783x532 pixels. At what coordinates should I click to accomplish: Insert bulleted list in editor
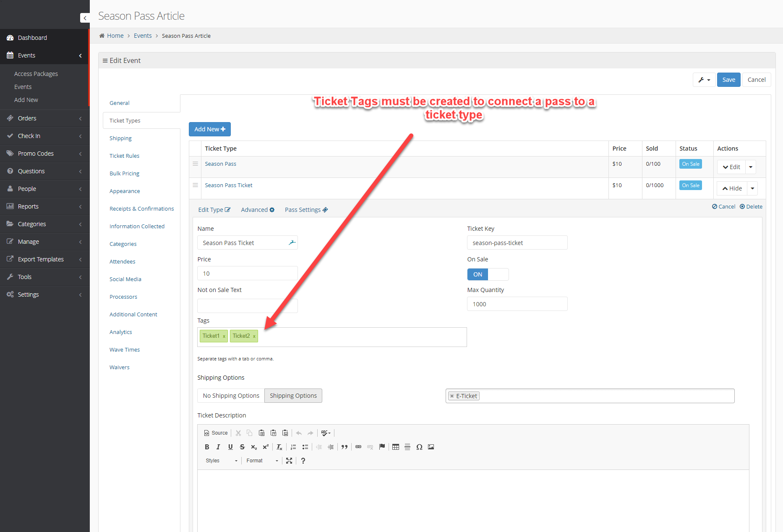(305, 447)
